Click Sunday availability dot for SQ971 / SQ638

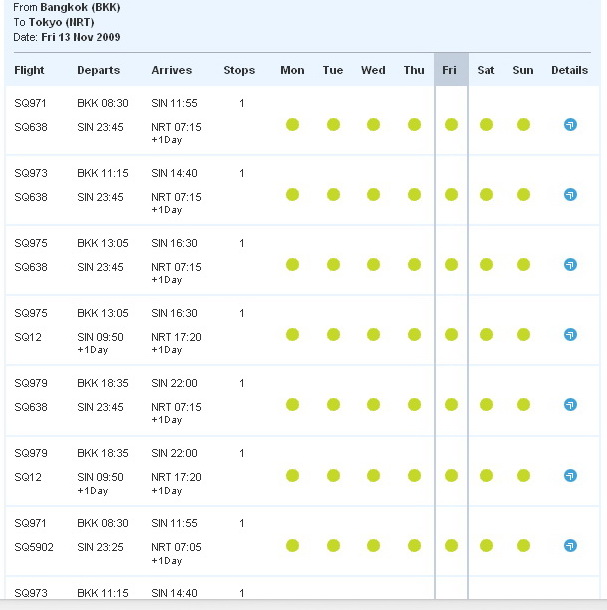(523, 125)
